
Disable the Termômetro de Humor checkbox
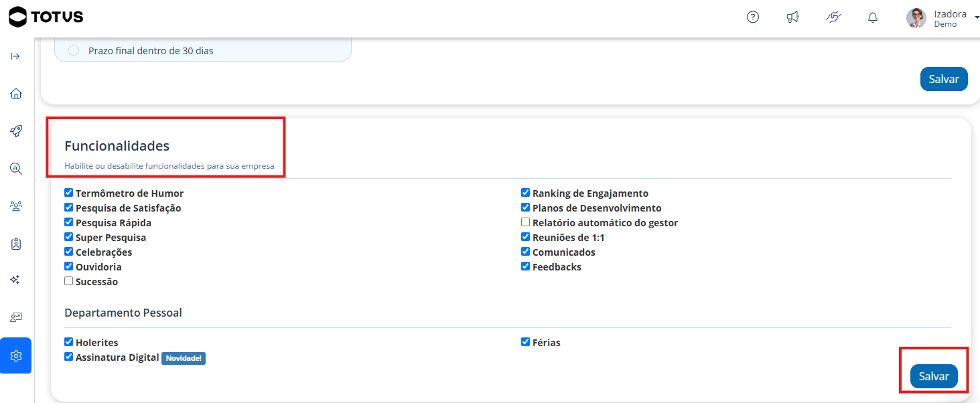point(68,193)
